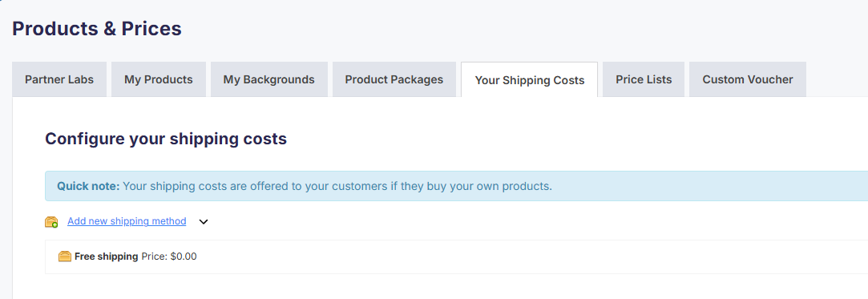Image resolution: width=868 pixels, height=299 pixels.
Task: Open the My Products tab
Action: point(159,79)
